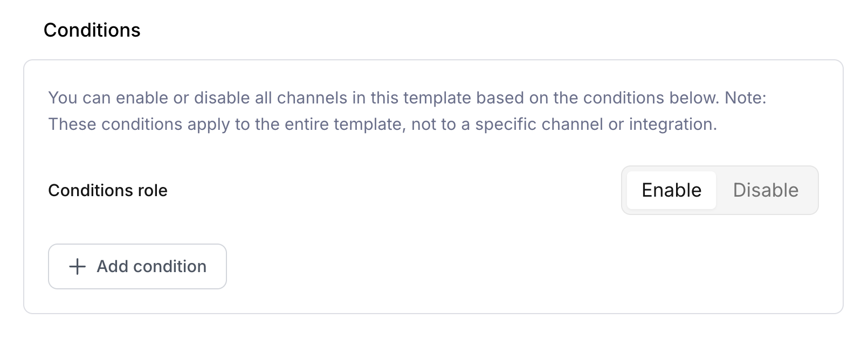Viewport: 868px width, 347px height.
Task: Click the plus sign inside the condition button
Action: point(76,266)
